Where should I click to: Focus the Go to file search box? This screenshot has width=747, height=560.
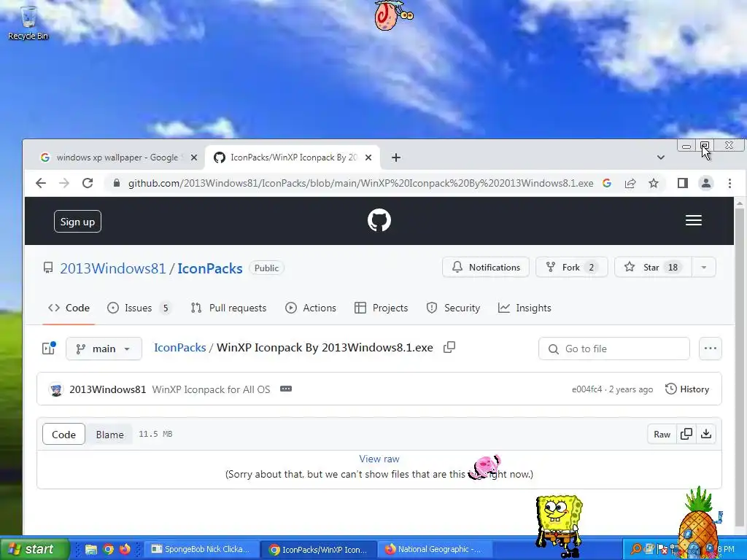tap(614, 349)
